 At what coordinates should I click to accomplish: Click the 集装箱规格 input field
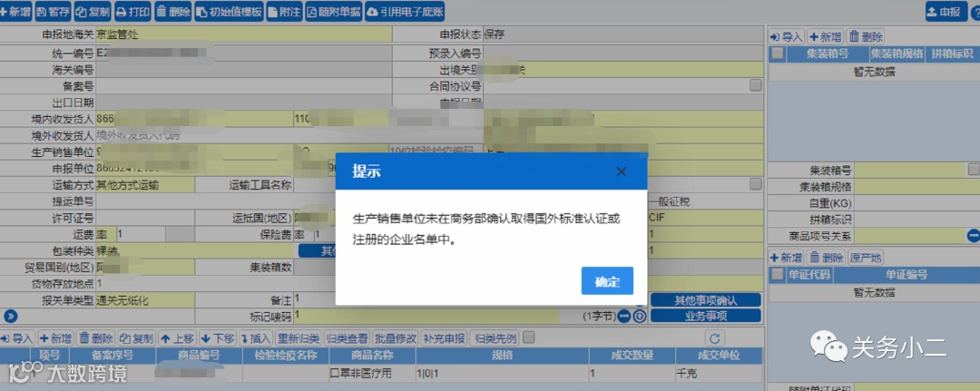pyautogui.click(x=916, y=186)
